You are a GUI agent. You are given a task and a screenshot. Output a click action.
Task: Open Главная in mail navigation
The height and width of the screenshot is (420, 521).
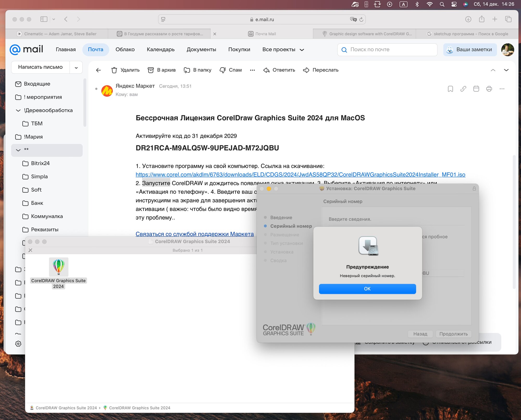click(66, 50)
